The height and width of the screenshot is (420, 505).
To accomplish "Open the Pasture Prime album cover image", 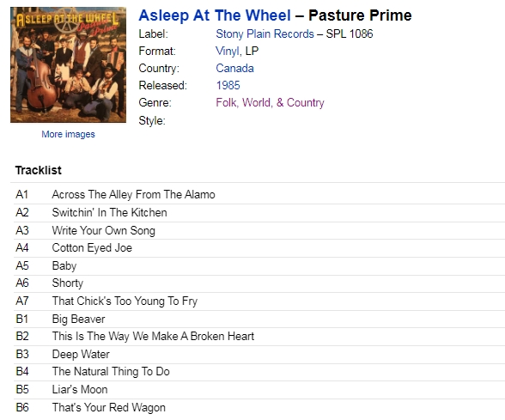I will click(69, 64).
